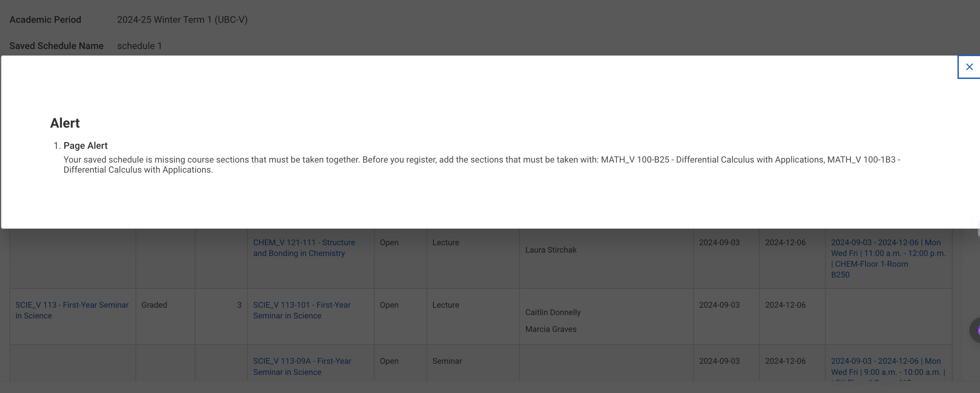980x393 pixels.
Task: Click the Graded grading basis cell
Action: 154,305
